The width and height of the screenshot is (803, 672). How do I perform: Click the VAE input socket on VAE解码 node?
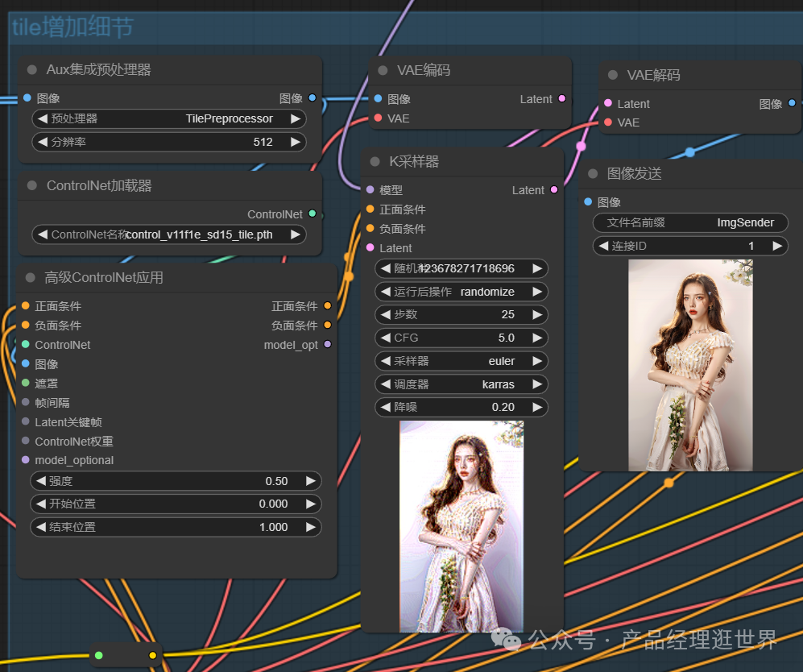pyautogui.click(x=609, y=122)
